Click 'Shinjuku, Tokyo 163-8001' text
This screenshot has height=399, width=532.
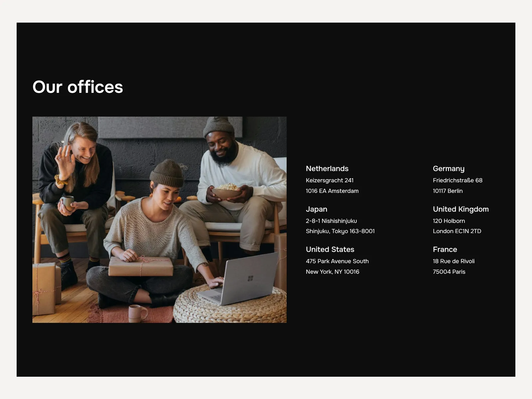(340, 231)
